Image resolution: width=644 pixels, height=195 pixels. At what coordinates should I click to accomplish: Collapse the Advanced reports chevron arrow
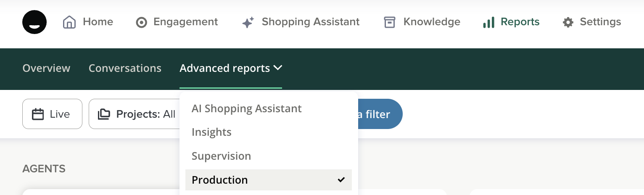[278, 68]
